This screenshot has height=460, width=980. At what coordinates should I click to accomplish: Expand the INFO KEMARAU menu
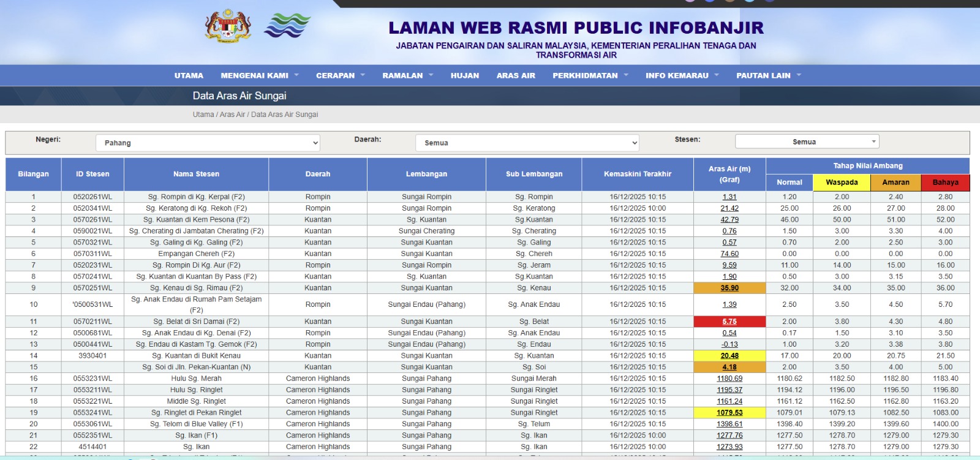pos(682,75)
